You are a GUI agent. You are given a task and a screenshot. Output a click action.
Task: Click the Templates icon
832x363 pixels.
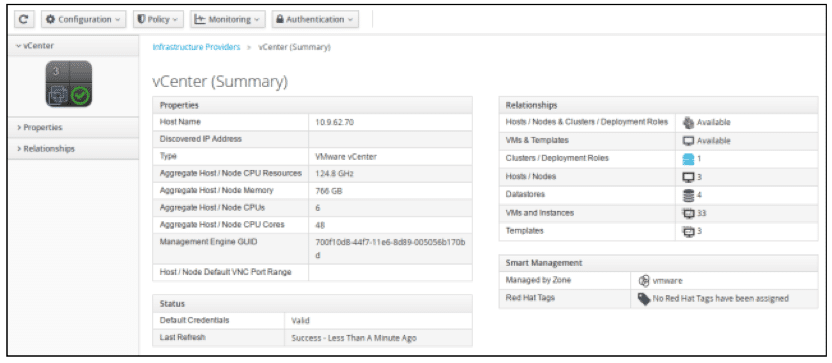[688, 231]
